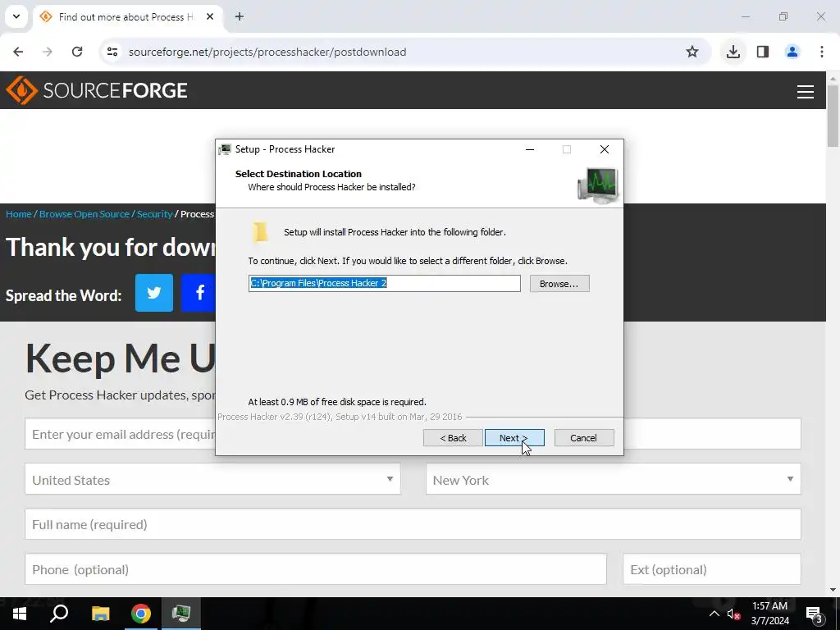Screen dimensions: 840x630
Task: Minimize the Setup - Process Hacker dialog
Action: click(530, 149)
